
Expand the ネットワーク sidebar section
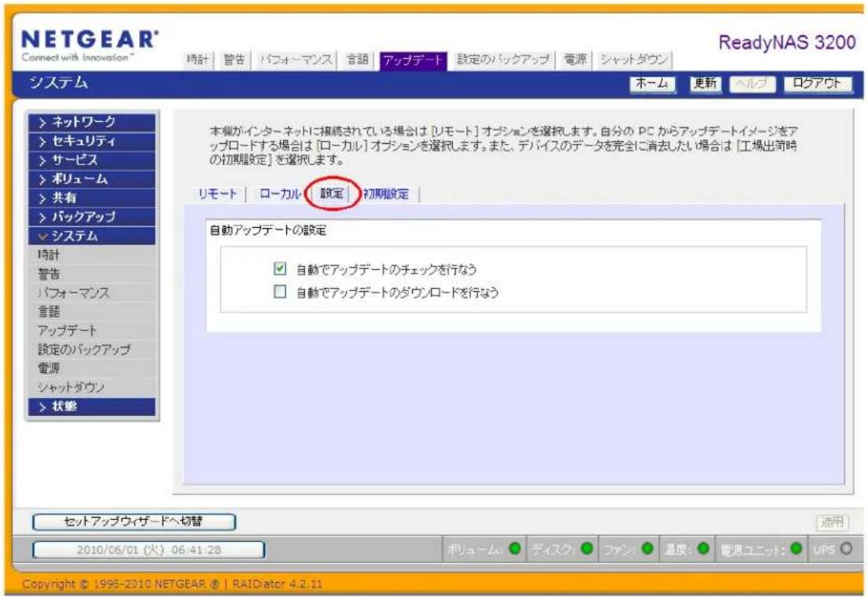(x=92, y=122)
